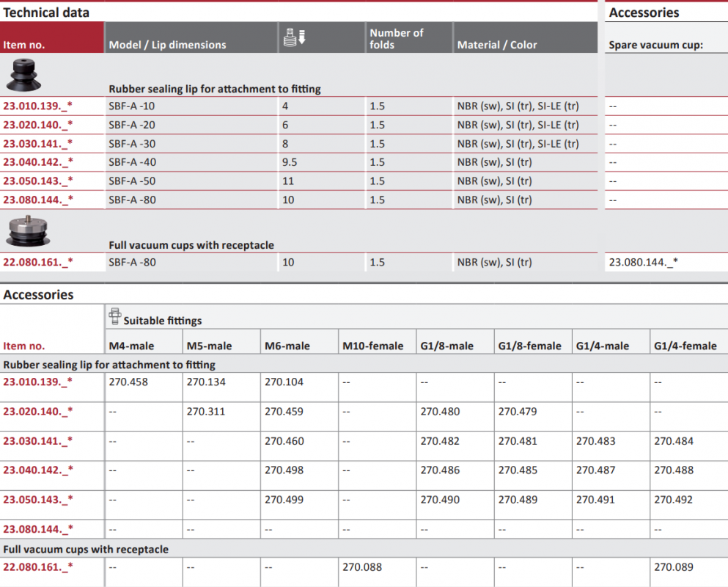Select item 22.080.161._* in Technical data
The width and height of the screenshot is (728, 587).
coord(37,262)
